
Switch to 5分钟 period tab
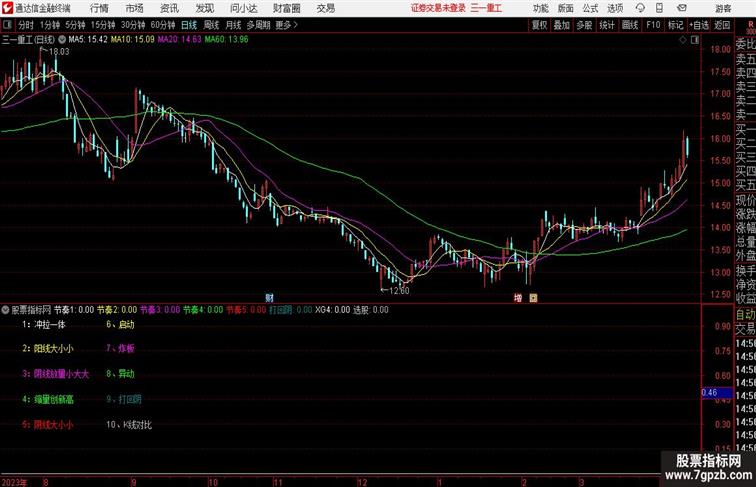(75, 25)
